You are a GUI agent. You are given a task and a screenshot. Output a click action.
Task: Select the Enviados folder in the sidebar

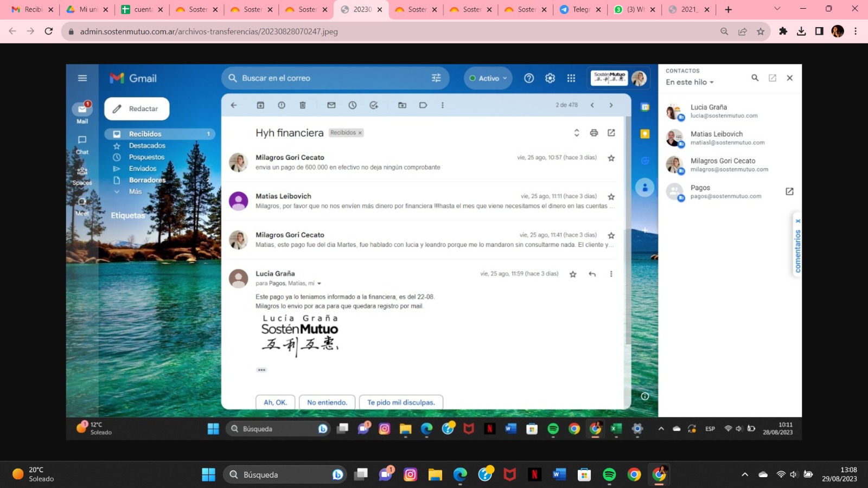(143, 169)
